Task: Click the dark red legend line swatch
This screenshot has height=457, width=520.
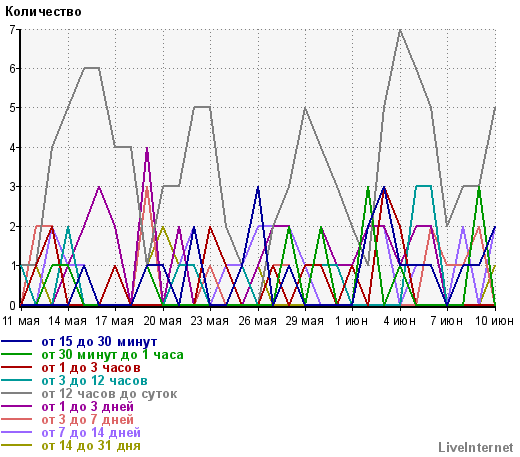Action: 17,367
